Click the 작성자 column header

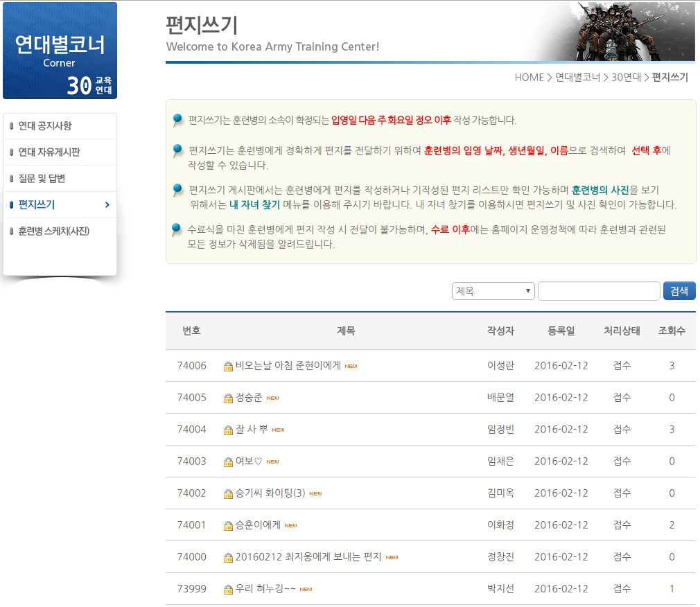tap(500, 331)
